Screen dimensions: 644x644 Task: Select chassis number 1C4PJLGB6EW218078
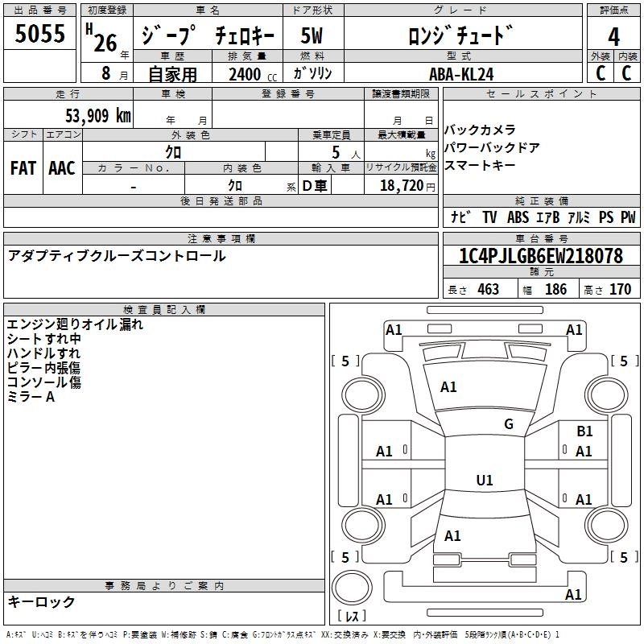(x=540, y=257)
